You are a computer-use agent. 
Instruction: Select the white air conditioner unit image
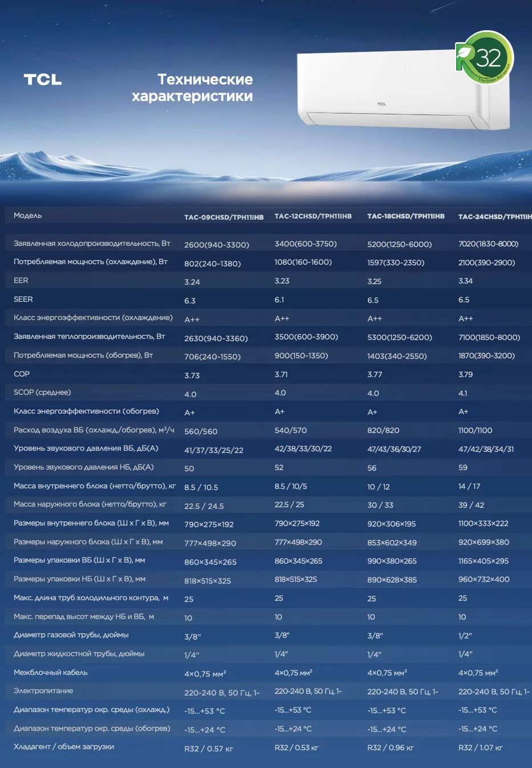pos(403,90)
